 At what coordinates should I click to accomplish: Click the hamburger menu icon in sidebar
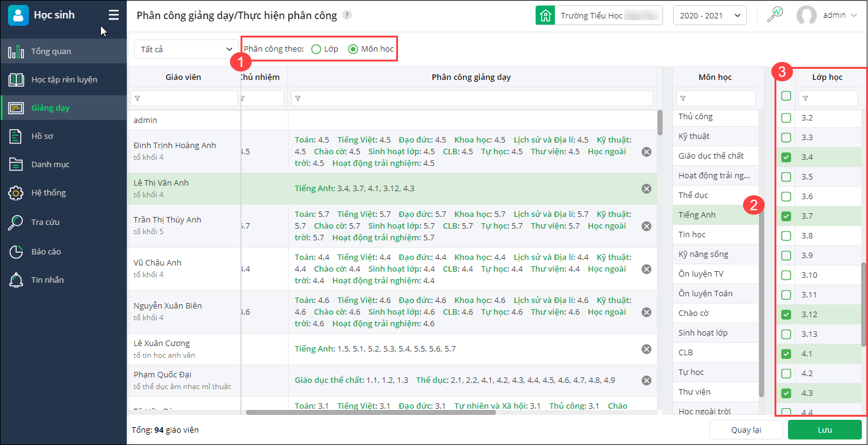[x=114, y=15]
